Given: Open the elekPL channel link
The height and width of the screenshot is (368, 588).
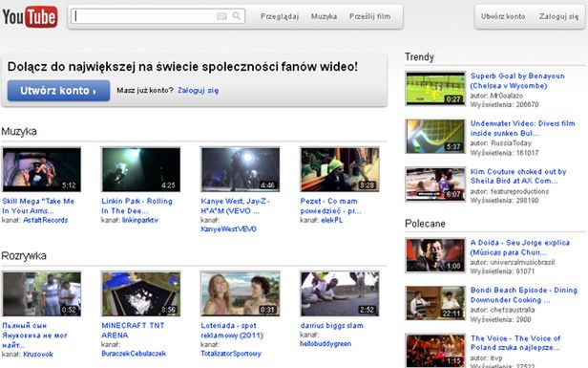Looking at the screenshot, I should 332,220.
